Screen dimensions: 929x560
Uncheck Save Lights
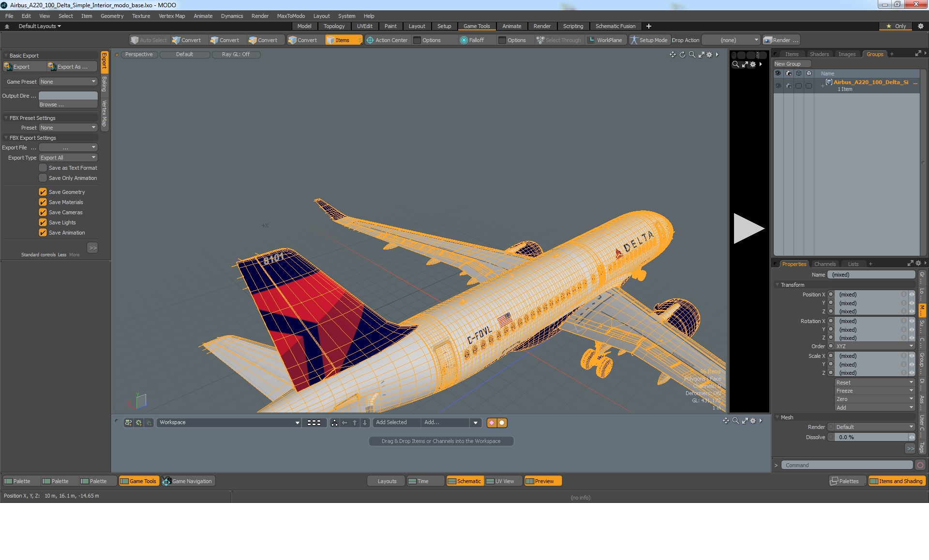(43, 222)
